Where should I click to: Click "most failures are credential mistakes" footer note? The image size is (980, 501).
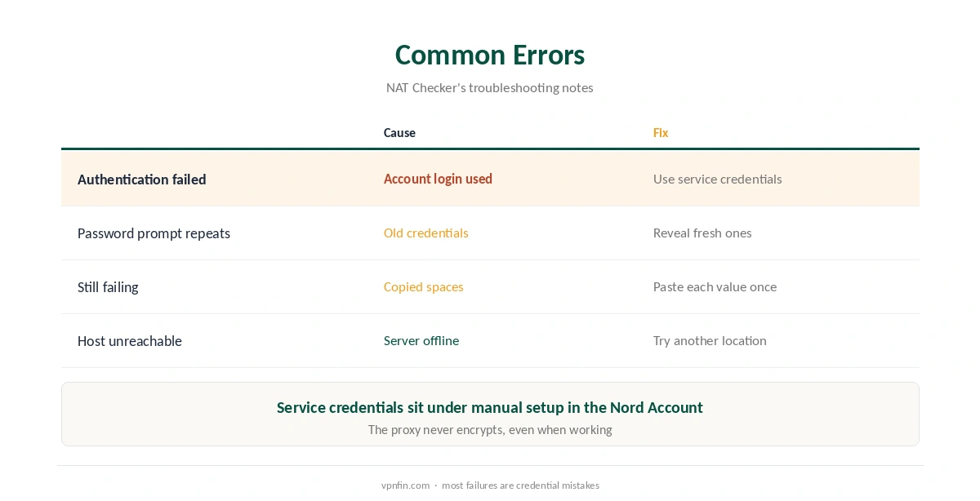[x=520, y=485]
